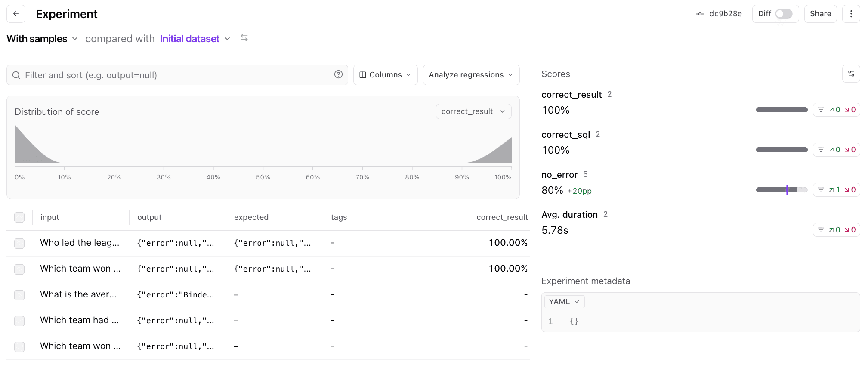This screenshot has width=868, height=374.
Task: Focus the Filter and sort input field
Action: (172, 75)
